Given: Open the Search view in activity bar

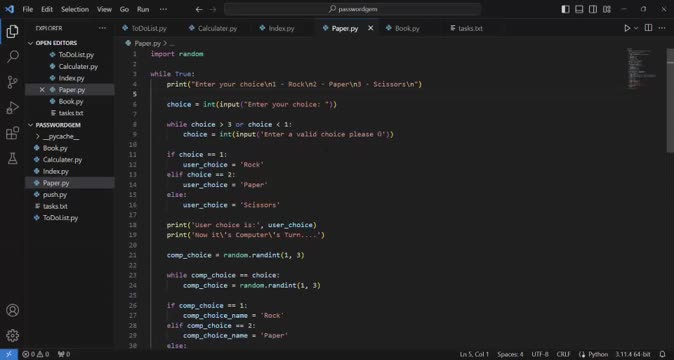Looking at the screenshot, I should tap(12, 56).
